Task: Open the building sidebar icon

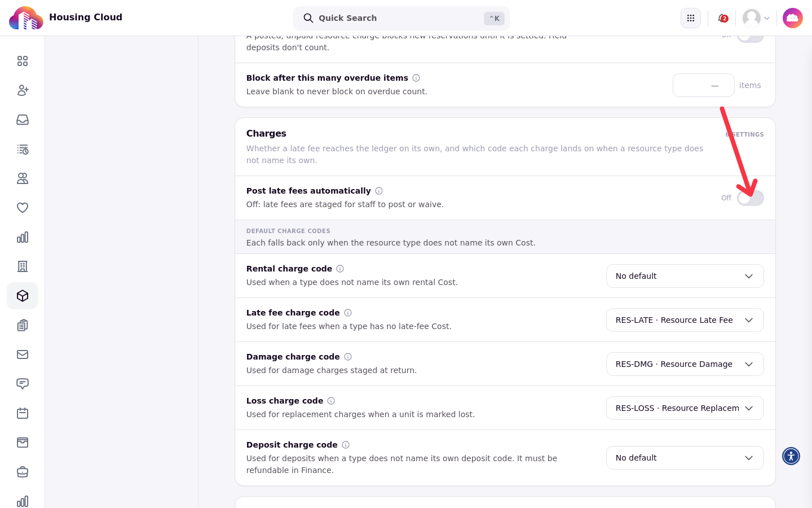Action: click(x=23, y=266)
